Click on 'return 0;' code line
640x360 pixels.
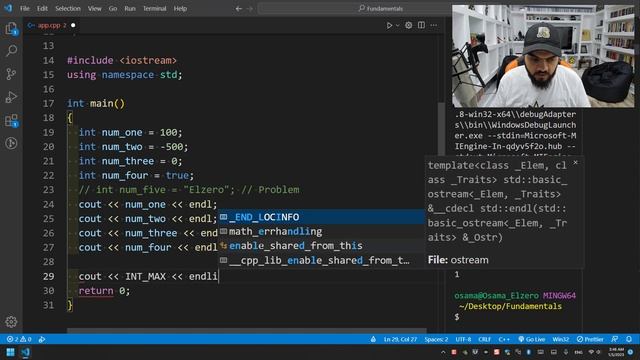tap(104, 291)
